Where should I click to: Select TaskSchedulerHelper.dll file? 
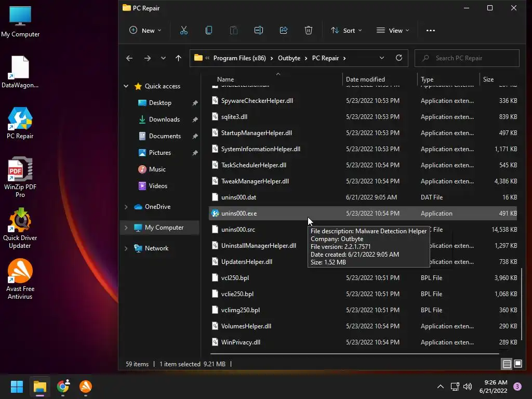(x=363, y=165)
